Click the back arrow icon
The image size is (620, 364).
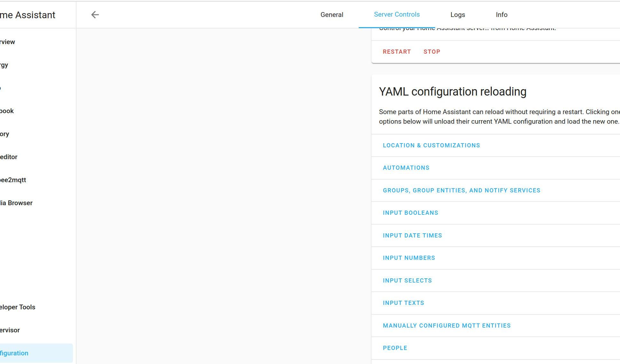coord(95,15)
